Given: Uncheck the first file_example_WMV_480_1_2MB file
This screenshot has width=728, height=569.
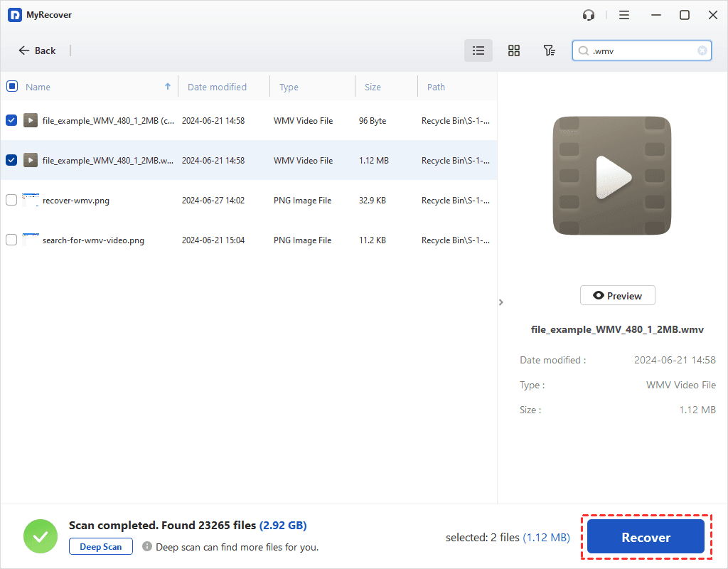Looking at the screenshot, I should pyautogui.click(x=11, y=120).
